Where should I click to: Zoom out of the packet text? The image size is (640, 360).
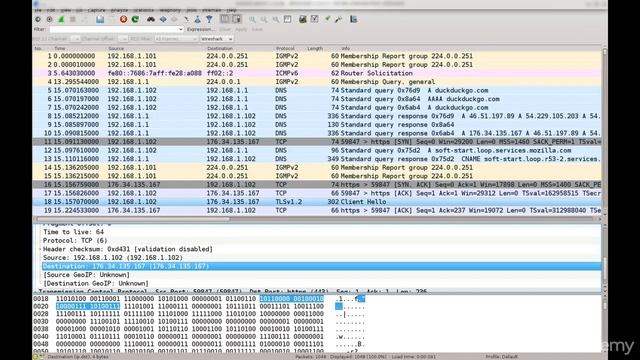264,19
